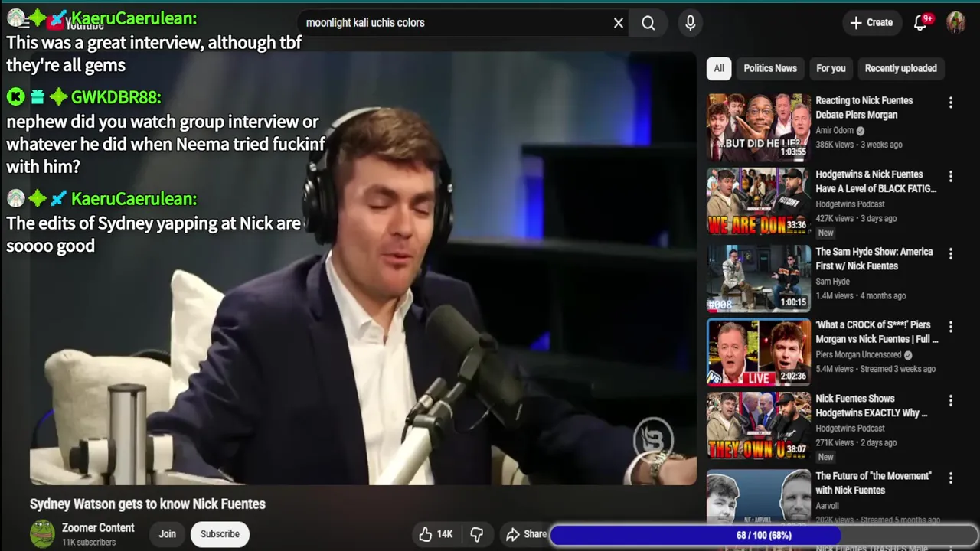The image size is (980, 551).
Task: Open the Zoomer Content channel name
Action: pyautogui.click(x=98, y=528)
